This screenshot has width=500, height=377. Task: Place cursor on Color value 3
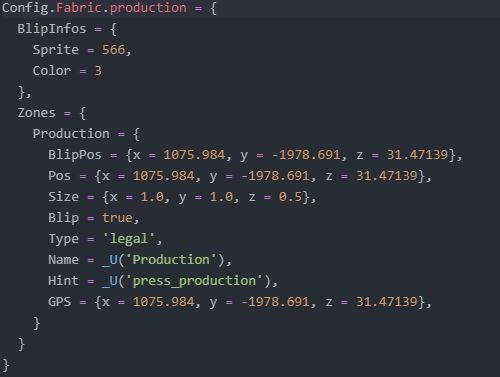98,71
